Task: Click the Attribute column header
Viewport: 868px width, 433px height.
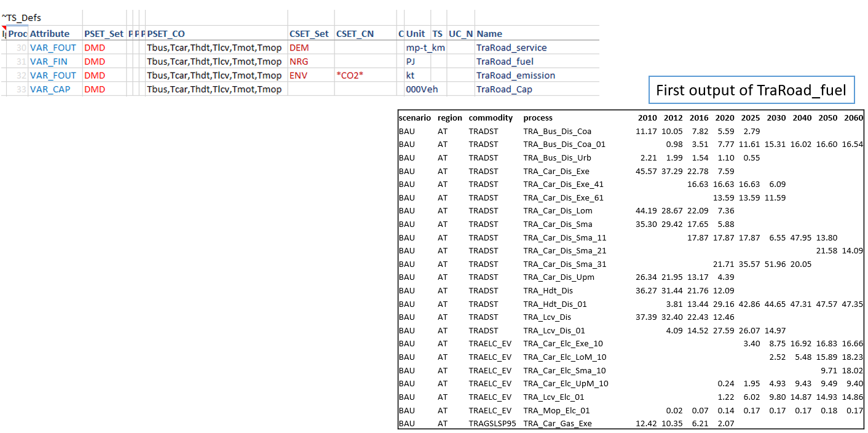Action: tap(50, 34)
